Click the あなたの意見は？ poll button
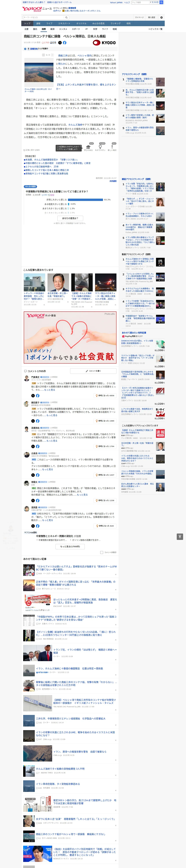186x868 pixels. (x=70, y=218)
